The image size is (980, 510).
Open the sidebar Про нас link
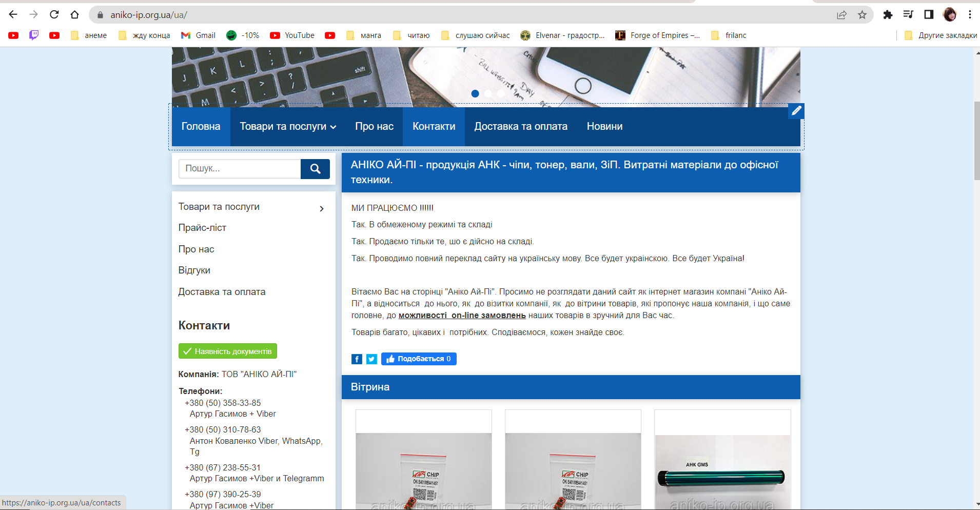(x=196, y=249)
